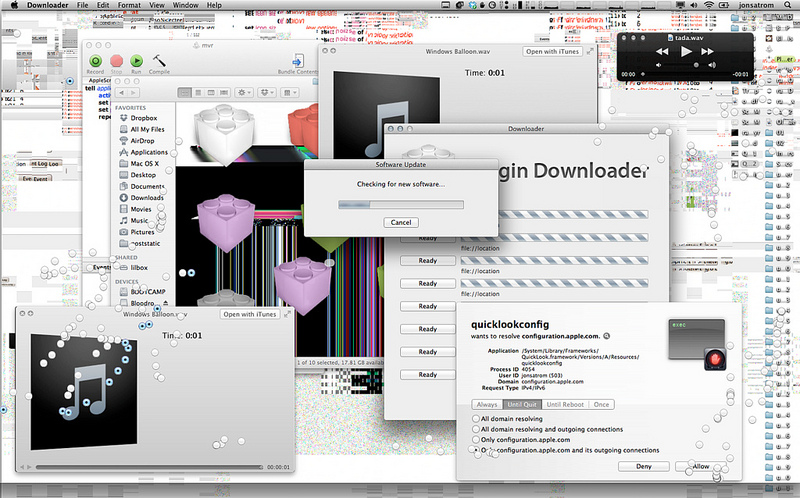Set tada.wav to maximum volume via the loud speaker icon
800x498 pixels.
tap(712, 65)
